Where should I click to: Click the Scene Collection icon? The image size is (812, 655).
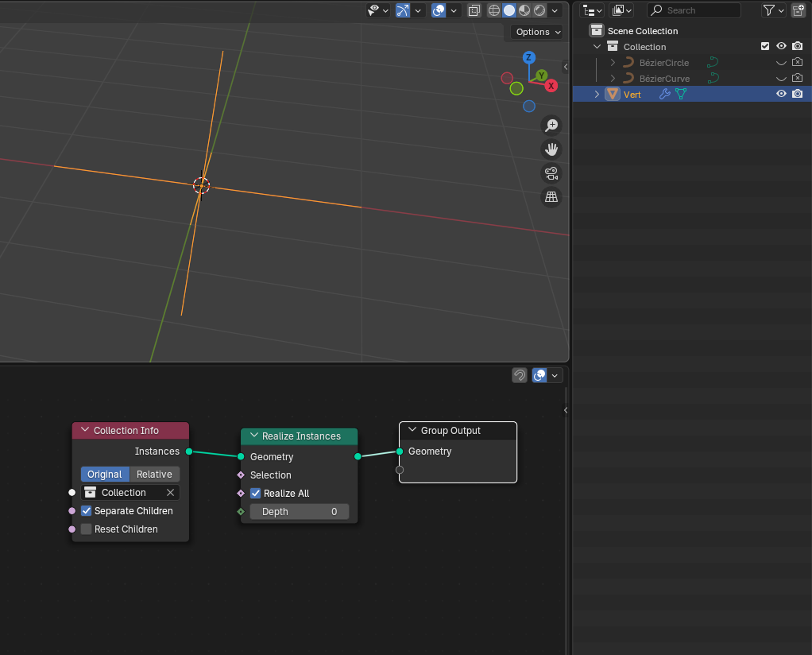point(597,30)
